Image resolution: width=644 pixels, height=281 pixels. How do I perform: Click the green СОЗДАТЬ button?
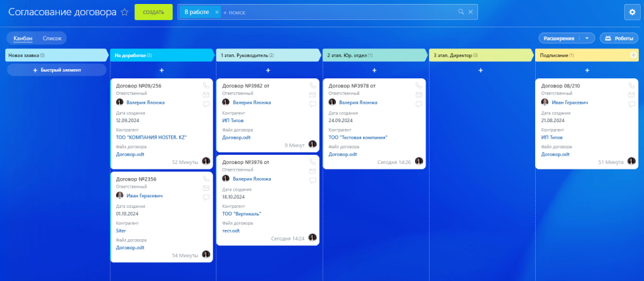pos(153,13)
